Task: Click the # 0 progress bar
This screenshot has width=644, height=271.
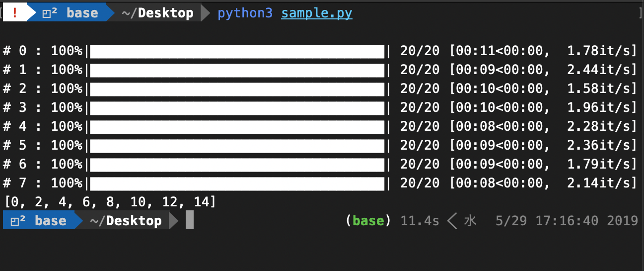Action: coord(237,51)
